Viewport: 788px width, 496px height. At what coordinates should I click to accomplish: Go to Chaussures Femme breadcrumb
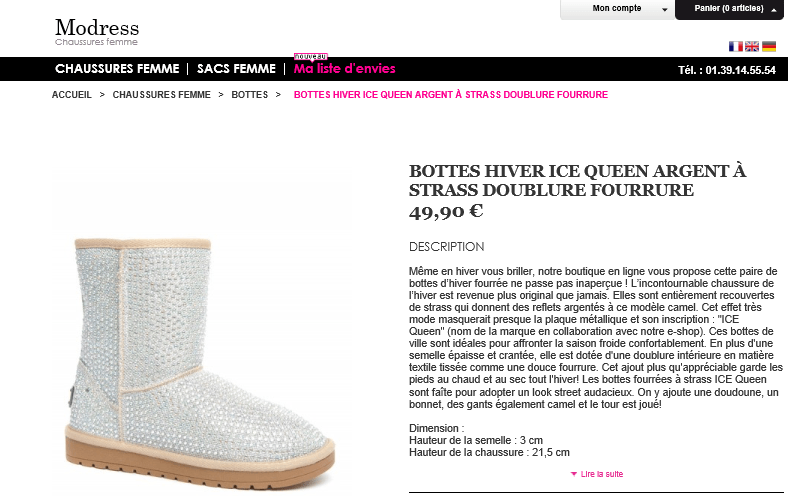pyautogui.click(x=161, y=94)
